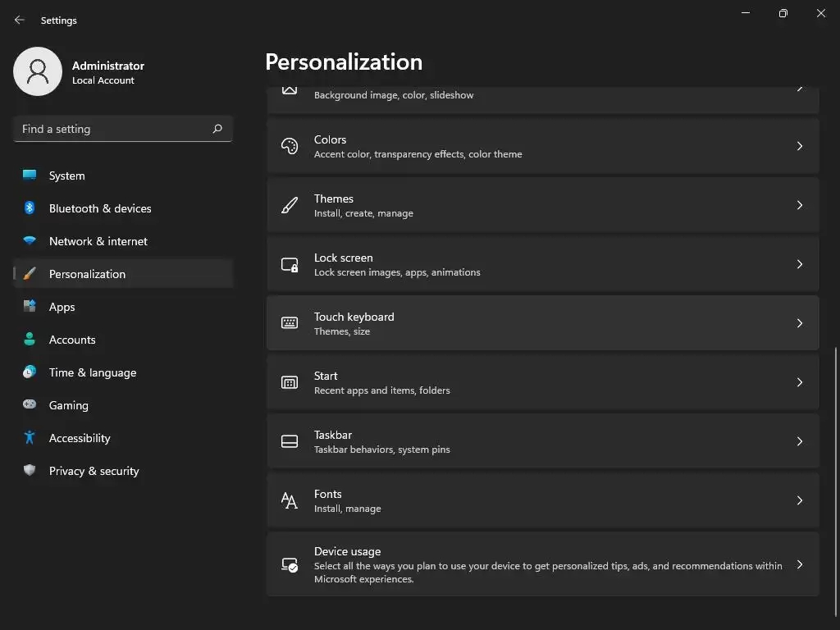Screen dimensions: 840x630
Task: Click the Taskbar icon in list
Action: click(290, 441)
